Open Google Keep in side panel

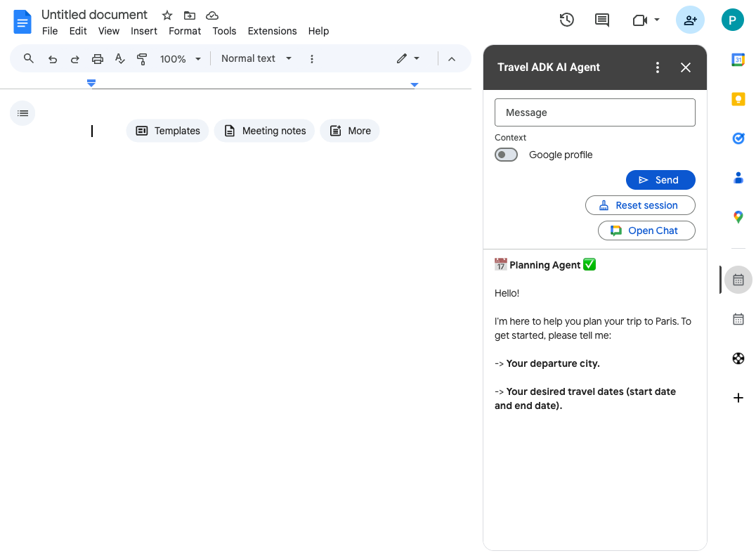pyautogui.click(x=738, y=99)
